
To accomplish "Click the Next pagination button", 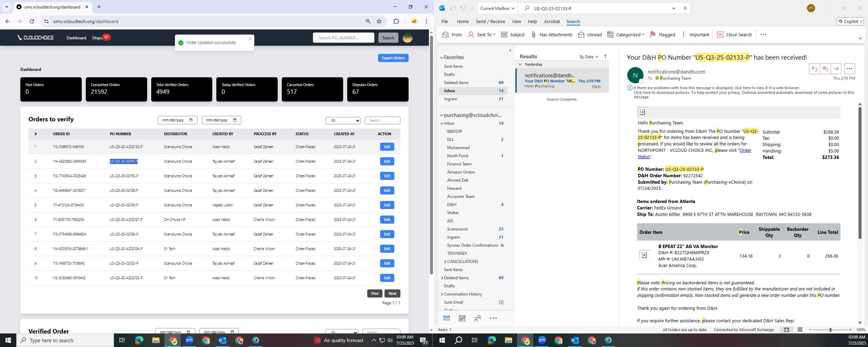I will [x=392, y=293].
